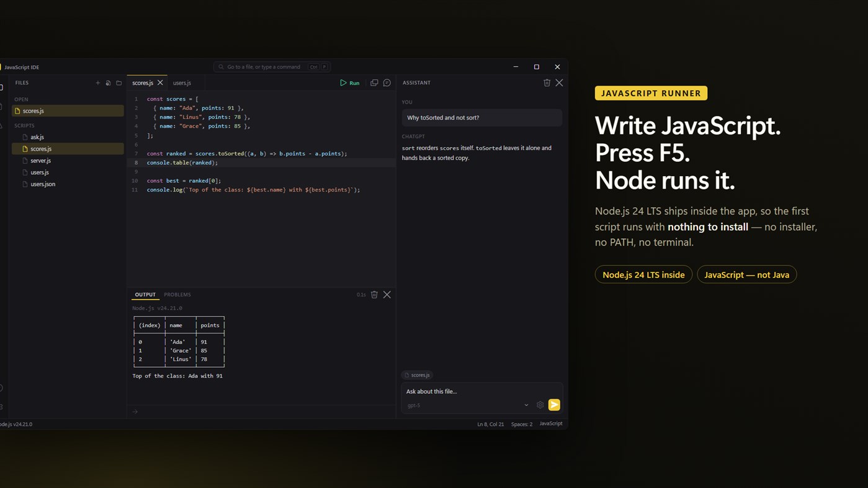Open assistant settings gear icon
Image resolution: width=868 pixels, height=488 pixels.
coord(540,405)
